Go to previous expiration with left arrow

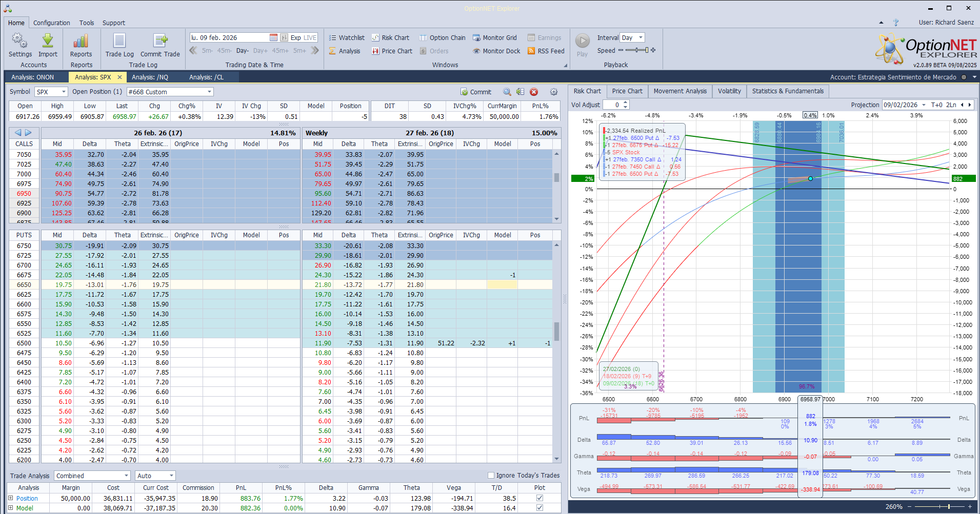tap(18, 133)
